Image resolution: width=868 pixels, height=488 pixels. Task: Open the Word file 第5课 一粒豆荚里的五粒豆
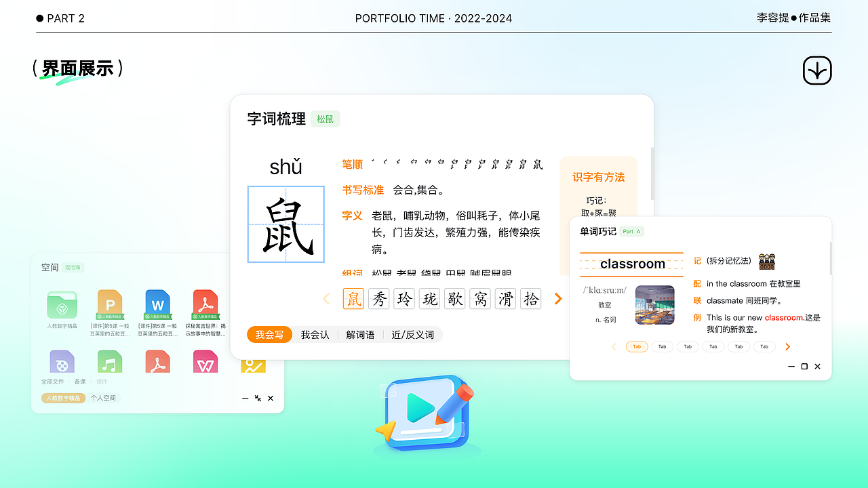pyautogui.click(x=157, y=305)
